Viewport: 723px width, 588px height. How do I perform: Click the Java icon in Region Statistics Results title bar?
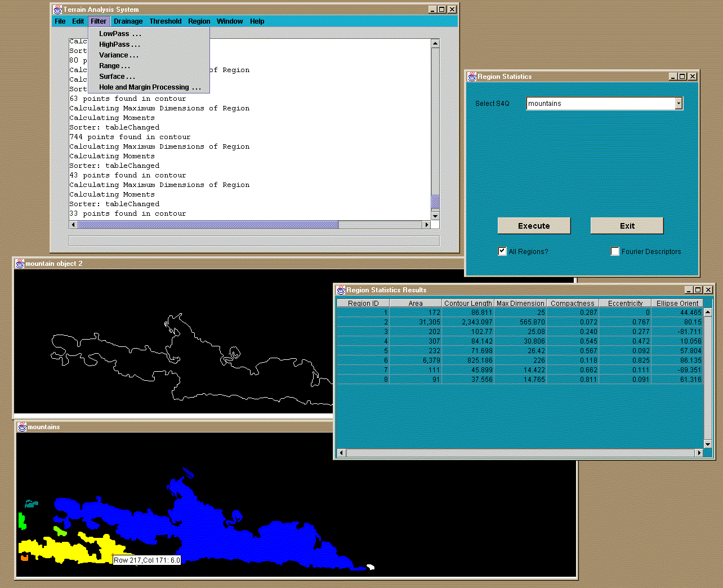pyautogui.click(x=341, y=290)
